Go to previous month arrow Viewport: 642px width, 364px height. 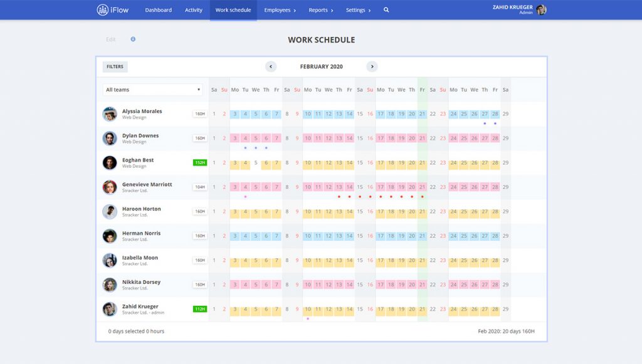tap(271, 66)
